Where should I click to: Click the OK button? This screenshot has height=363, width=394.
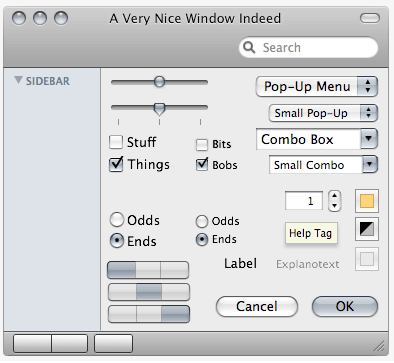click(345, 306)
